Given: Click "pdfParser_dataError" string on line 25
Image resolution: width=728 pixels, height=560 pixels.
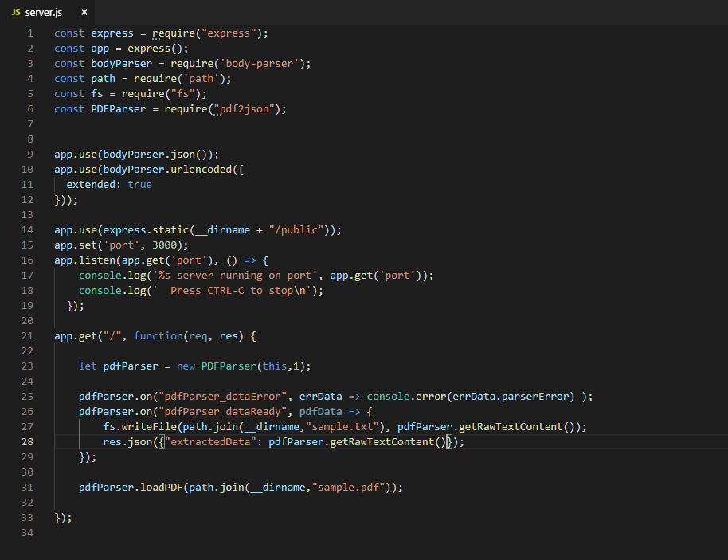Looking at the screenshot, I should click(222, 397).
